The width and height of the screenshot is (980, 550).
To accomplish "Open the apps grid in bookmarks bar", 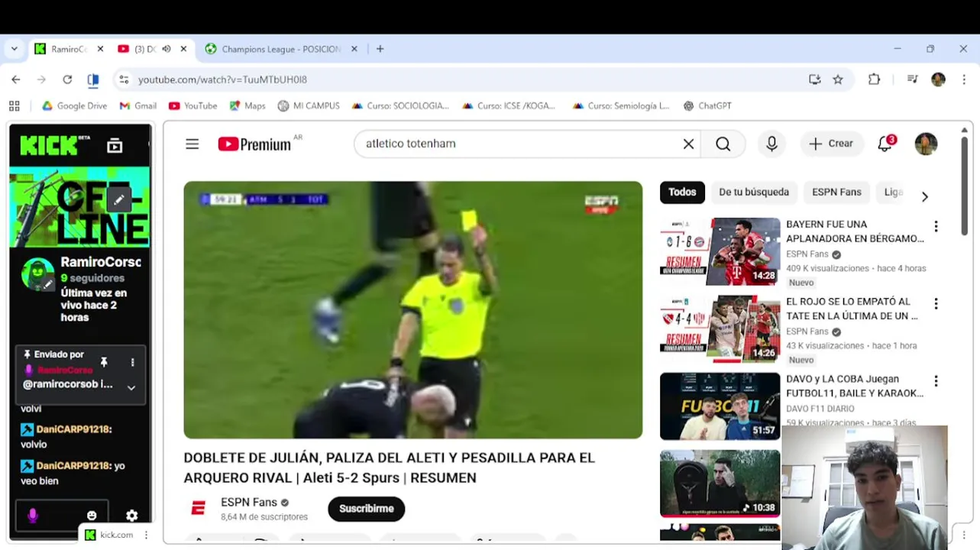I will 14,106.
